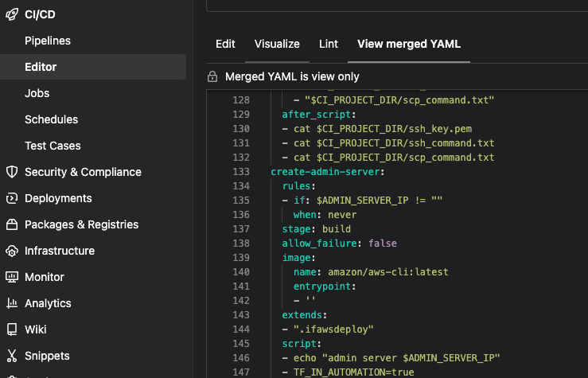Click the Monitor icon in sidebar
Screen dimensions: 588x378
point(12,277)
